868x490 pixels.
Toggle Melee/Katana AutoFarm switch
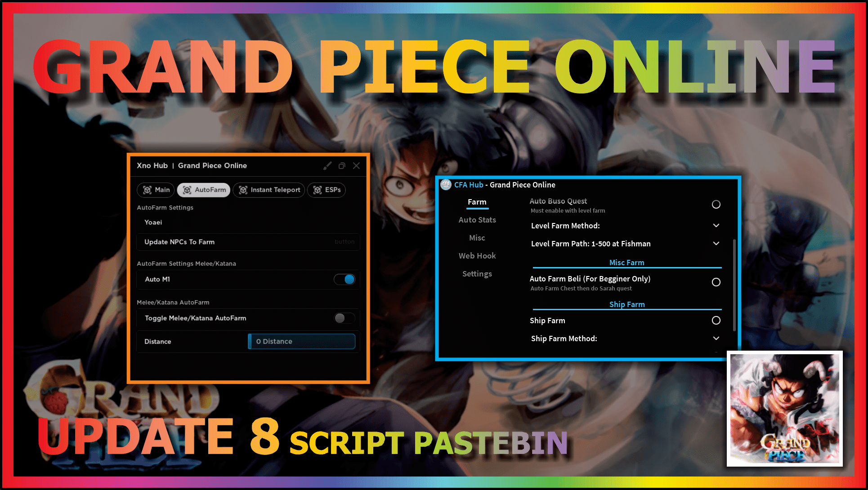[x=342, y=318]
